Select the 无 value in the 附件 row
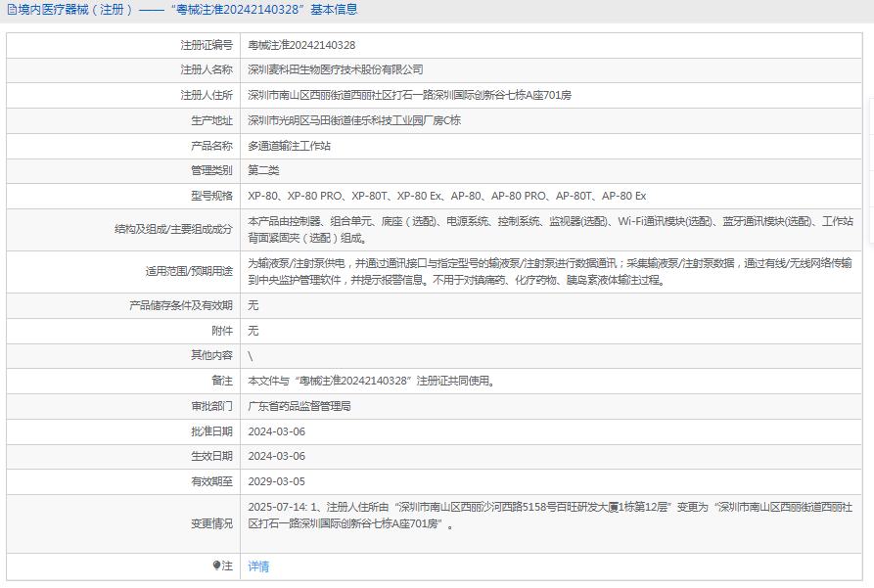The height and width of the screenshot is (588, 874). point(253,331)
